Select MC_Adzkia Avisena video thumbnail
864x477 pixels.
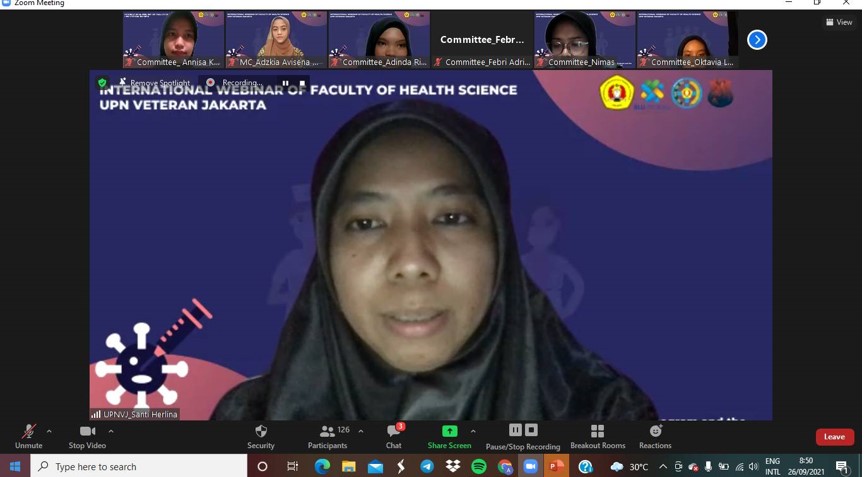pos(276,38)
